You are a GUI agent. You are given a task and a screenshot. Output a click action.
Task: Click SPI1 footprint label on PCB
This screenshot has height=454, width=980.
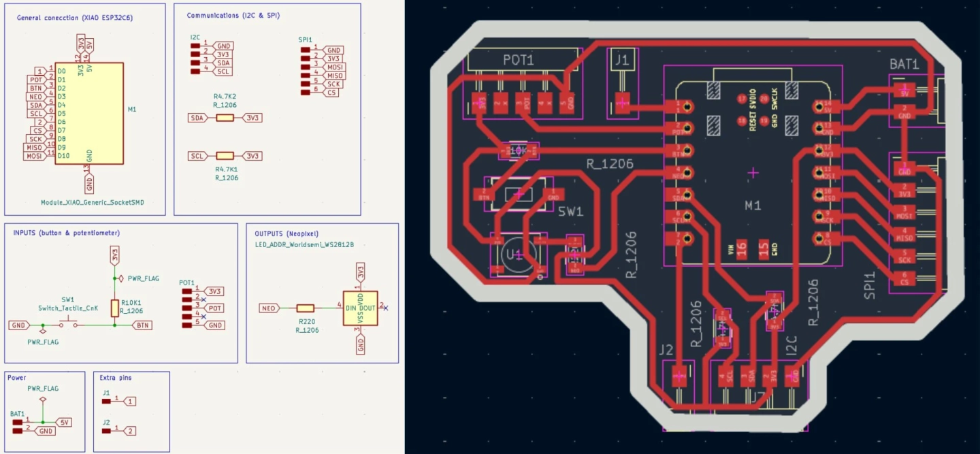click(869, 287)
